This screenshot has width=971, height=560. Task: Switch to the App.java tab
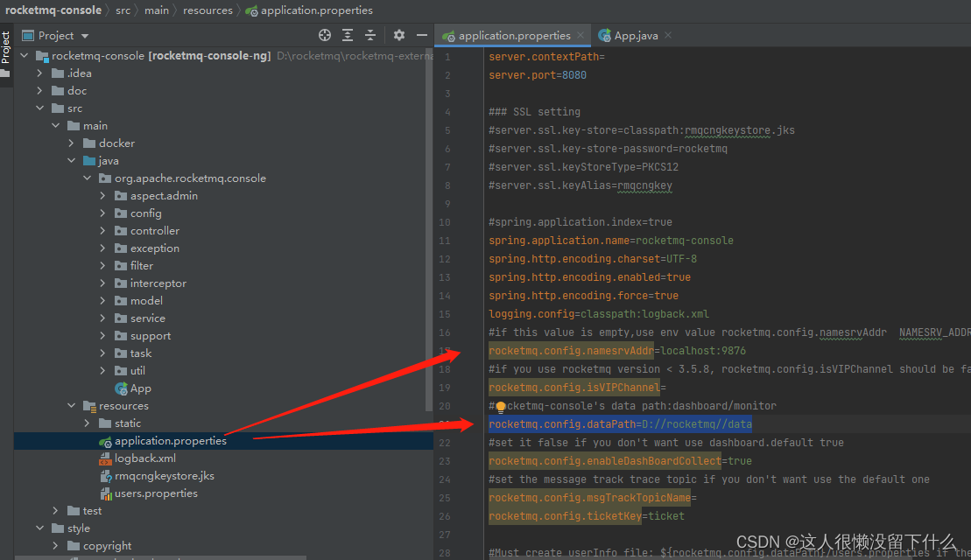[x=635, y=36]
